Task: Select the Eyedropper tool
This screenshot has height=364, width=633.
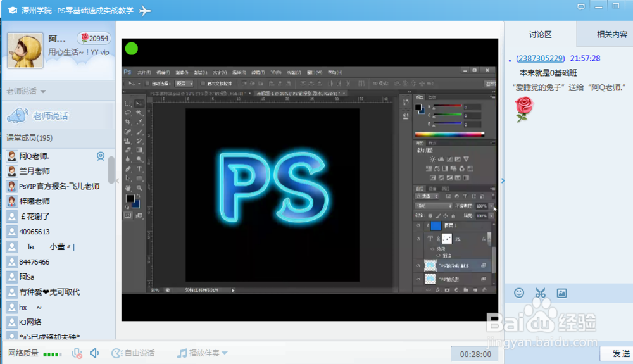Action: [x=139, y=122]
